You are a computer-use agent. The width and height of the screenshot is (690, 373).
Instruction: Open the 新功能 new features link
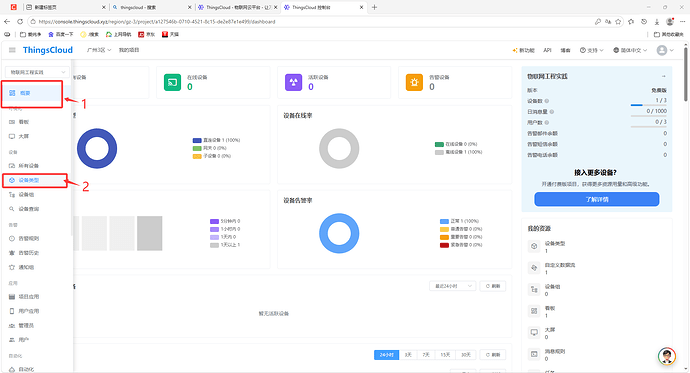pyautogui.click(x=523, y=51)
